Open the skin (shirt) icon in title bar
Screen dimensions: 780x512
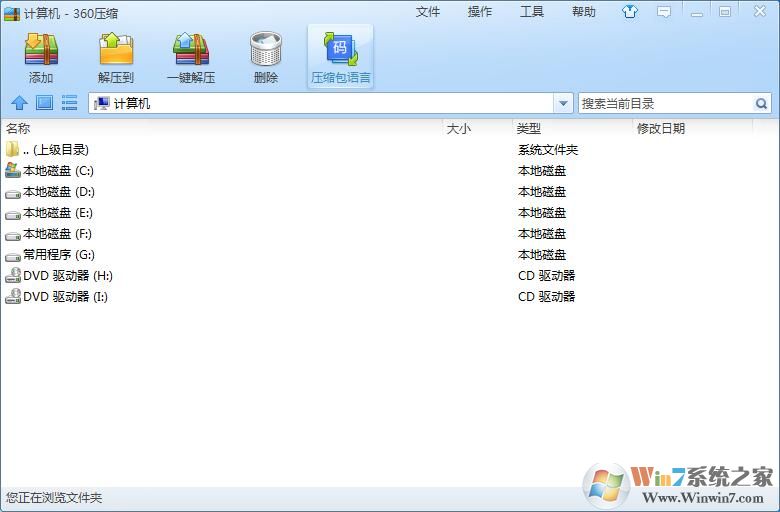pos(630,12)
